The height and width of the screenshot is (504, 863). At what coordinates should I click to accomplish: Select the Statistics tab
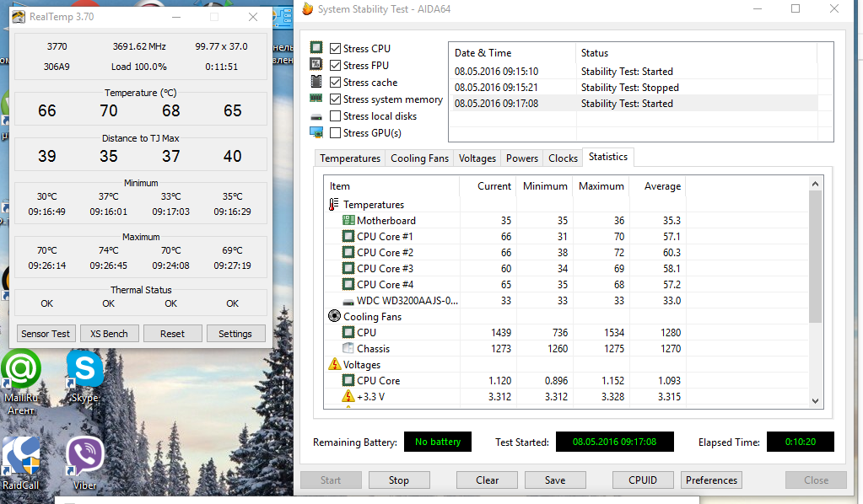pos(607,157)
